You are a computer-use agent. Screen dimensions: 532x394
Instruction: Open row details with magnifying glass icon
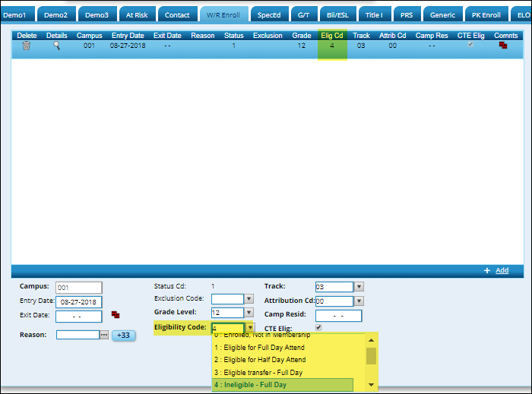coord(56,46)
